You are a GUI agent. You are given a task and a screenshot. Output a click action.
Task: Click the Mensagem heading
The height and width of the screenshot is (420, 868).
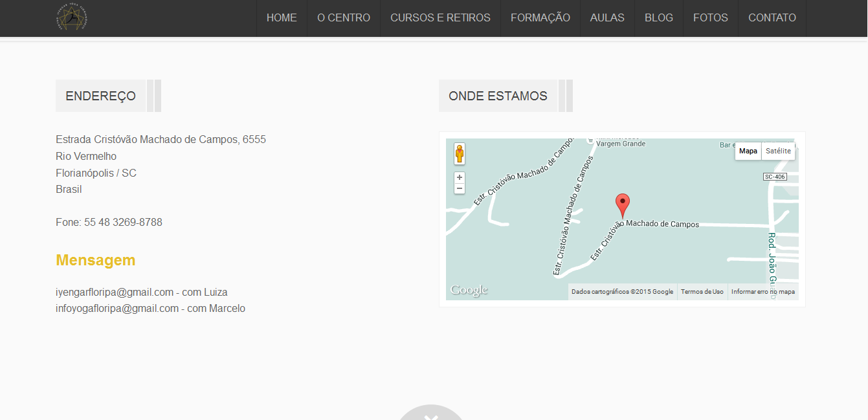[x=96, y=260]
